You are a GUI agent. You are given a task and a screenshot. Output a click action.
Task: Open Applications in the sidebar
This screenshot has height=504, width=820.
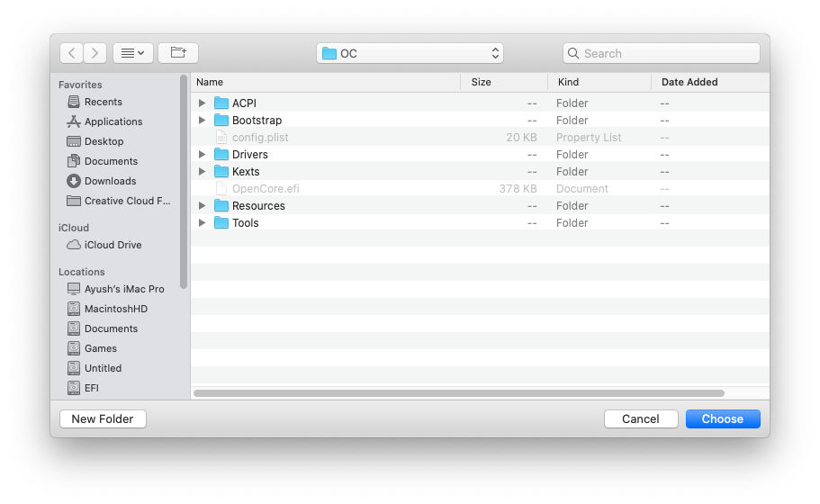click(x=104, y=121)
